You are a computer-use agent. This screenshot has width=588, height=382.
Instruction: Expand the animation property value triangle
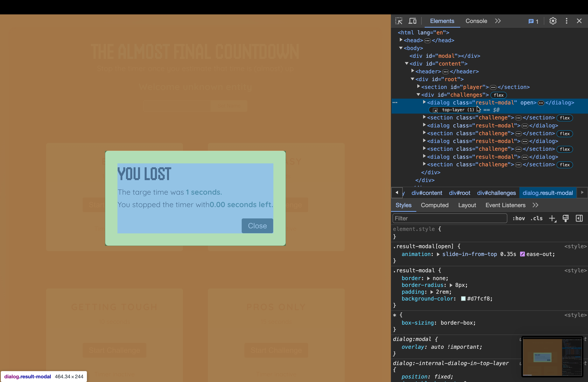pyautogui.click(x=438, y=254)
